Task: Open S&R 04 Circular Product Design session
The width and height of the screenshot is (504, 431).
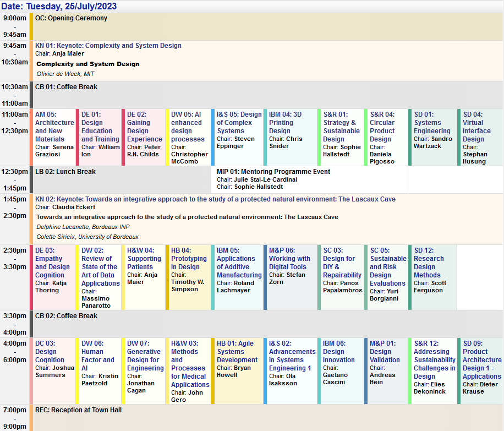Action: pyautogui.click(x=382, y=127)
